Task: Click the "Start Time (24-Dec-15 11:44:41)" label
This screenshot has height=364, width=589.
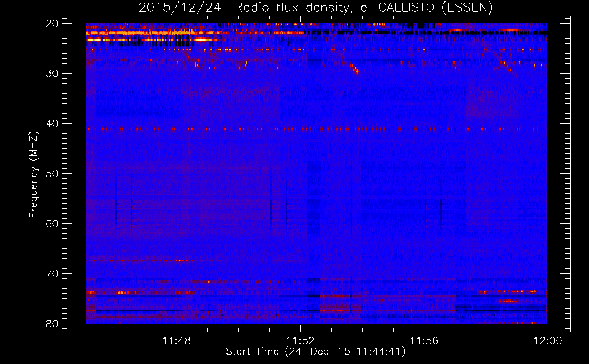Action: 316,352
